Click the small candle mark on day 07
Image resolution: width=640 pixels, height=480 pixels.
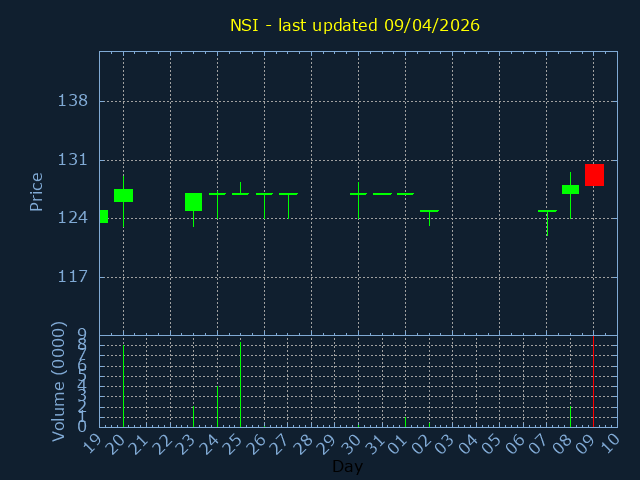point(547,211)
